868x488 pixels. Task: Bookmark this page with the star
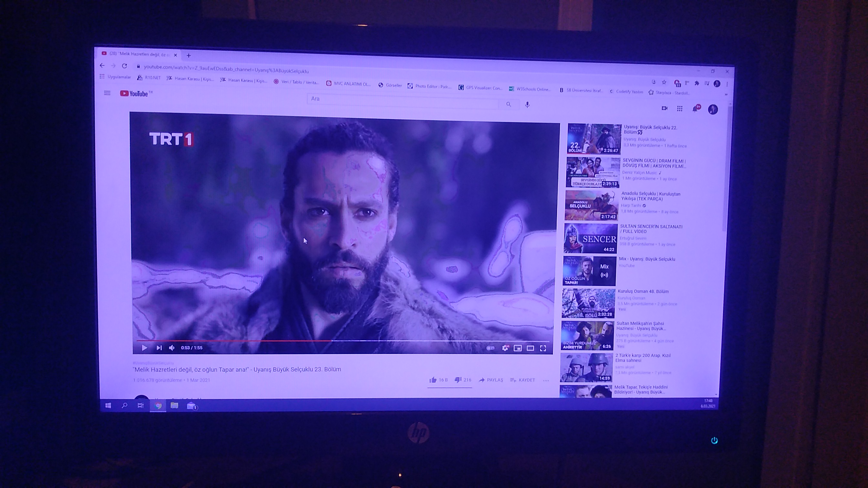[x=664, y=82]
